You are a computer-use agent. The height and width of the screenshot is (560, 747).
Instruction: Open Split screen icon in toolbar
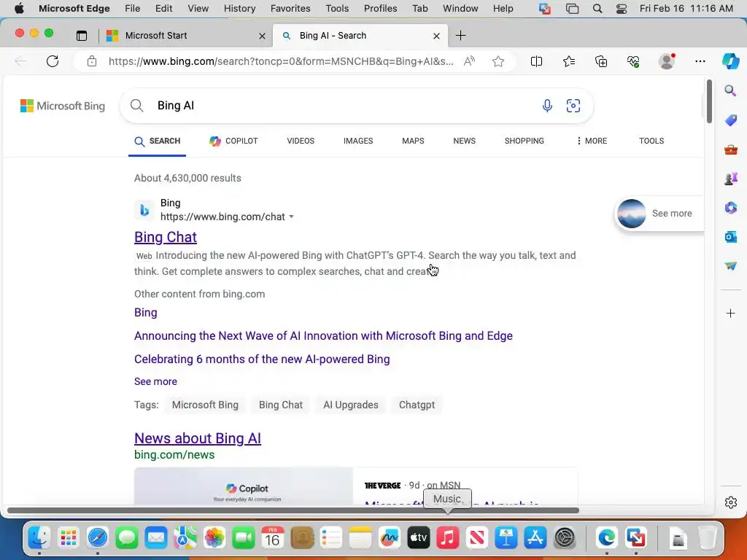pos(536,61)
